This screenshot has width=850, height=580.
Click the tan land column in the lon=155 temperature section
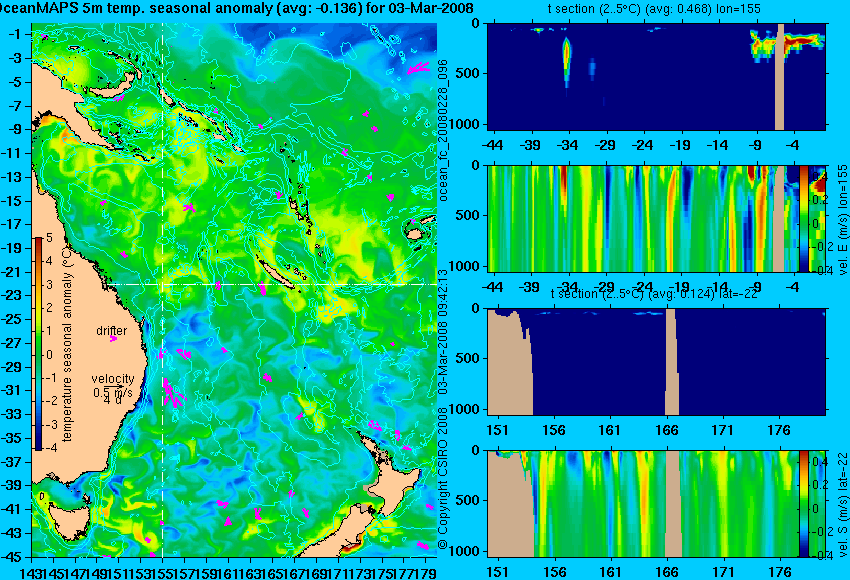click(x=780, y=76)
